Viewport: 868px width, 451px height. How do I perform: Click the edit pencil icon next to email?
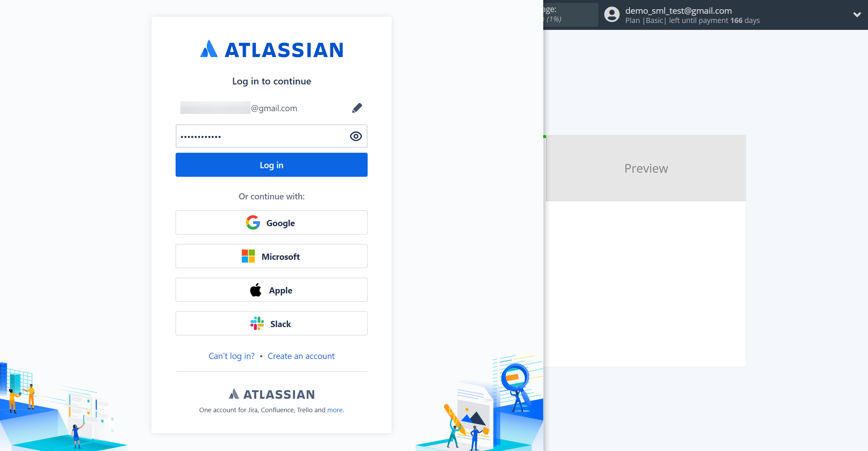click(x=357, y=107)
